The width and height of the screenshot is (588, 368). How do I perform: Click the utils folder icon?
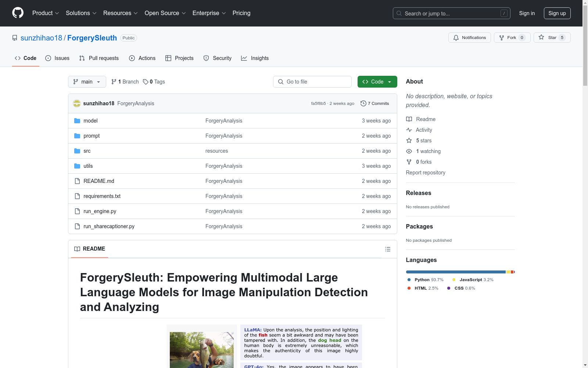(x=77, y=166)
